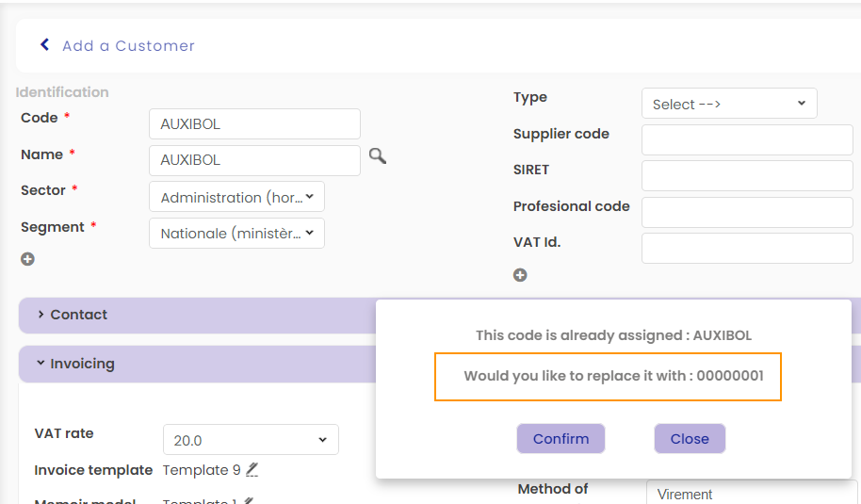Image resolution: width=861 pixels, height=504 pixels.
Task: Click the back arrow beside Add a Customer
Action: click(44, 44)
